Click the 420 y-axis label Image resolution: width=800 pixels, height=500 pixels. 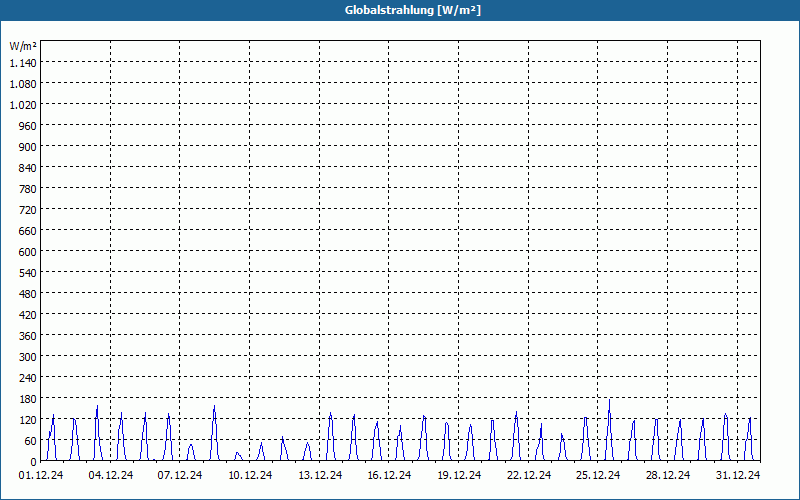28,315
